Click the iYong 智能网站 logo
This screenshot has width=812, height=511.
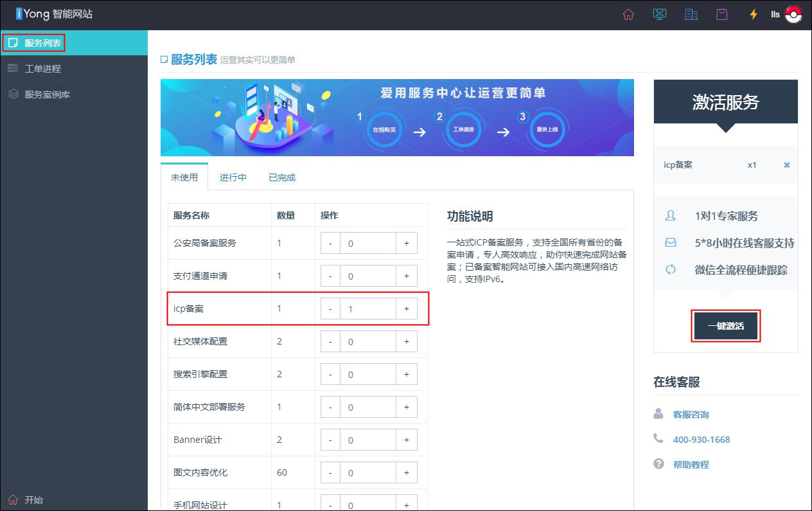pyautogui.click(x=55, y=13)
